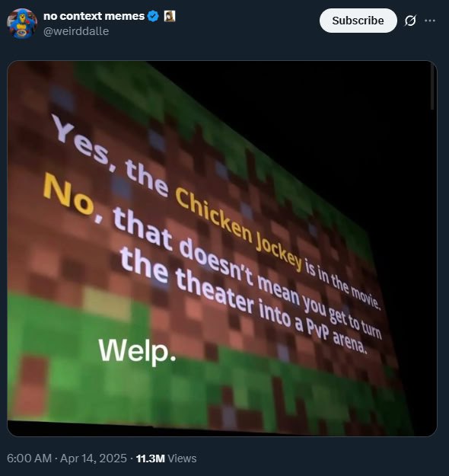Open the no context memes profile avatar
This screenshot has height=476, width=449.
pos(22,24)
